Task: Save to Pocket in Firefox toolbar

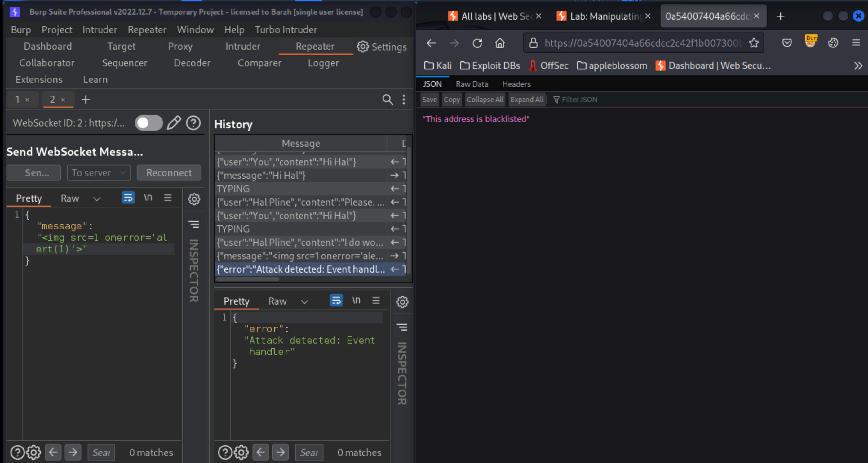Action: [x=787, y=43]
